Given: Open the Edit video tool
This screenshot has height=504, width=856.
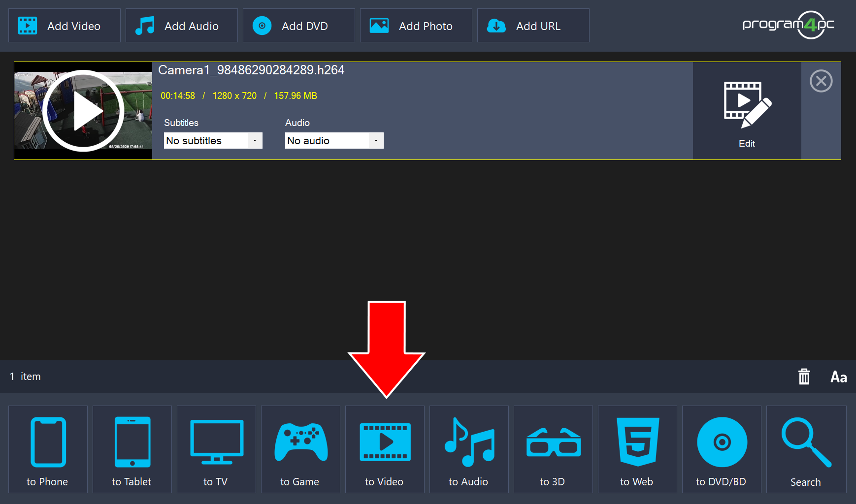Looking at the screenshot, I should coord(747,111).
